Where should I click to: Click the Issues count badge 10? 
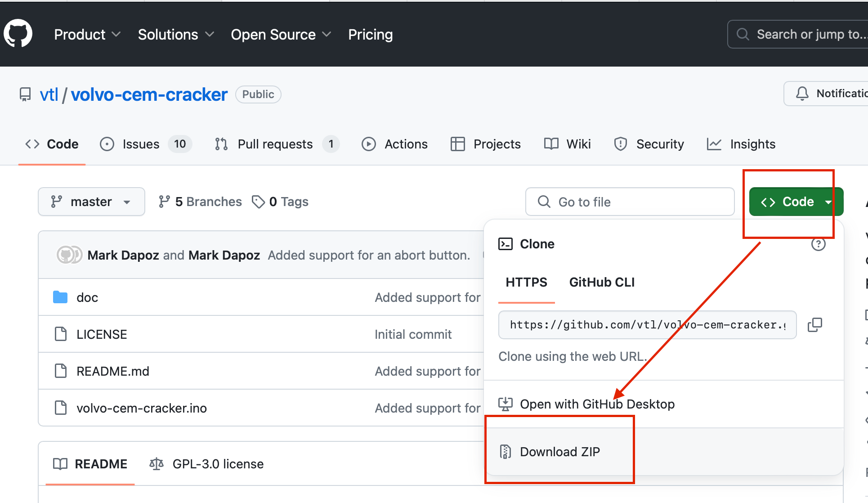(x=180, y=144)
